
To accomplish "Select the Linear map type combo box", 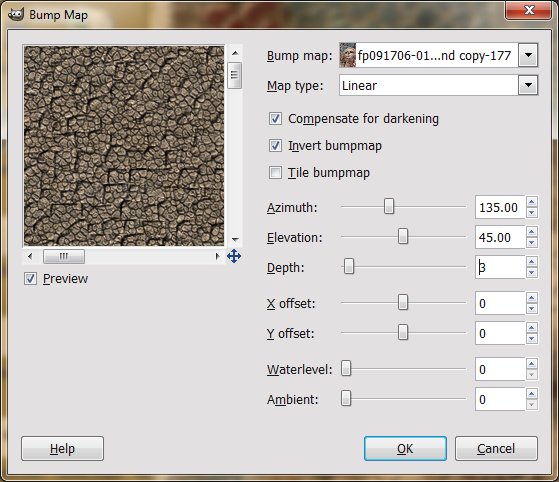I will [x=439, y=85].
